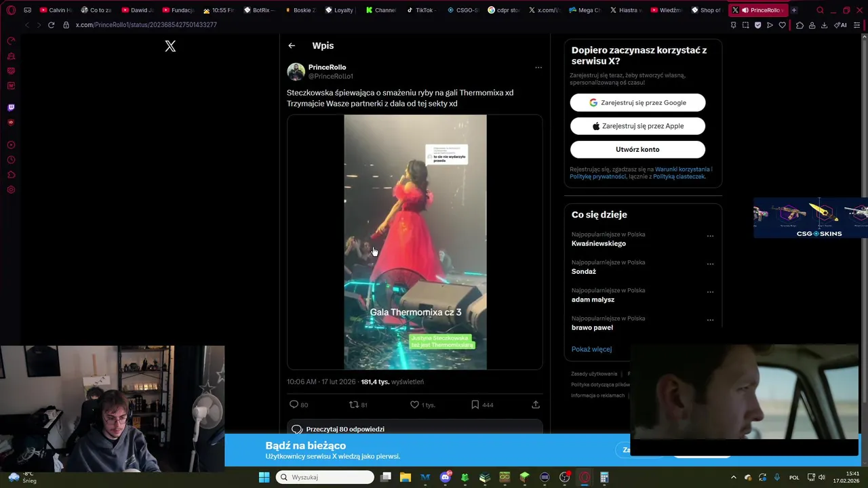The height and width of the screenshot is (488, 868).
Task: Open 'Zasady użytkowania' footer link
Action: coord(594,373)
